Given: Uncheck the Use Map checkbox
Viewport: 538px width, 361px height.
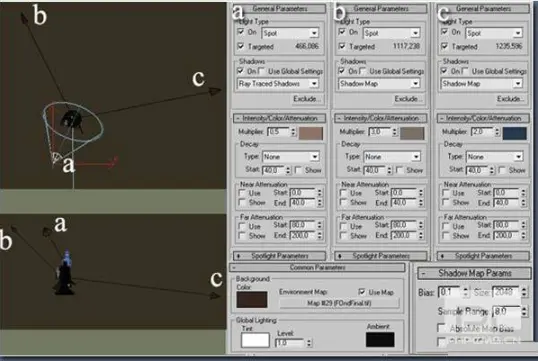Looking at the screenshot, I should pyautogui.click(x=362, y=292).
